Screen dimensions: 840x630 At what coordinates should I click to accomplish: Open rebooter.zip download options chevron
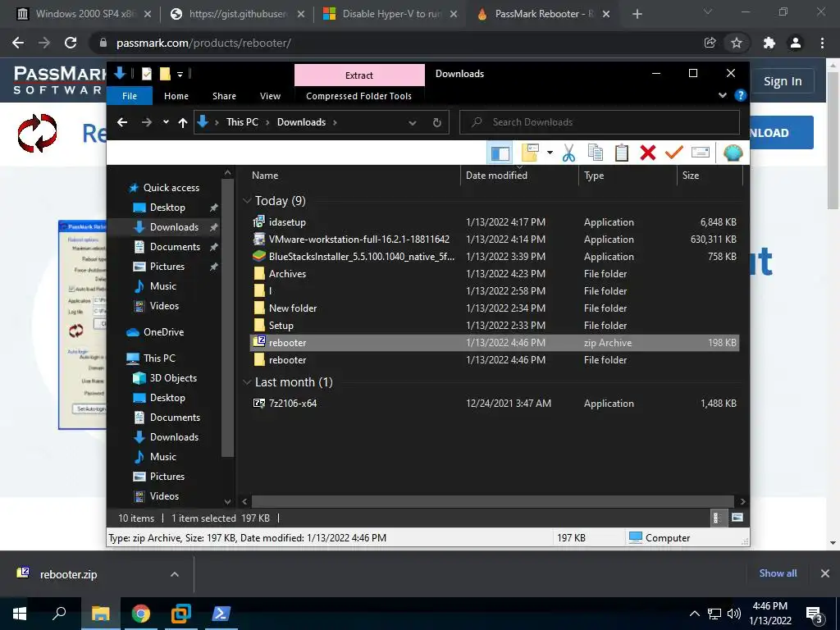[175, 574]
